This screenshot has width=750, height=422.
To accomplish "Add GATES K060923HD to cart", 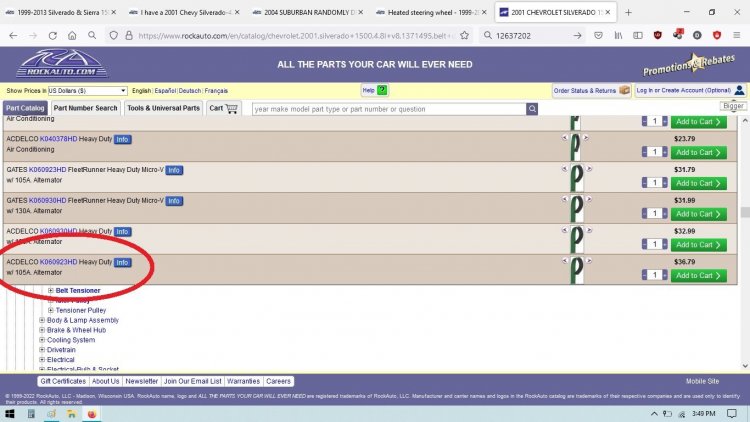I will (x=698, y=183).
